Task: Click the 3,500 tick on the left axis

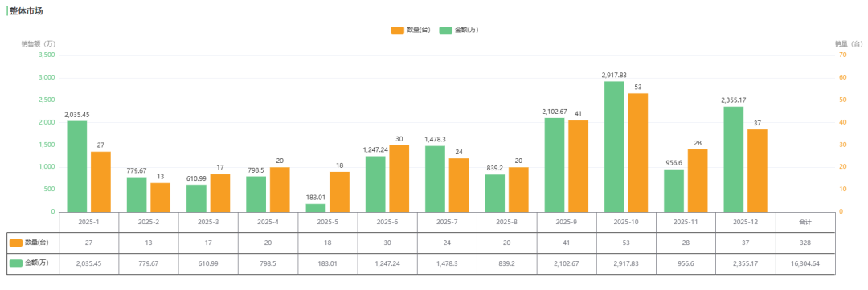Action: click(x=47, y=55)
